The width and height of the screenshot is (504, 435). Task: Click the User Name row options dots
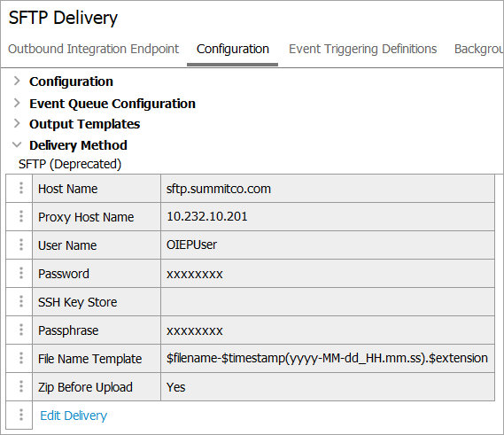coord(21,245)
